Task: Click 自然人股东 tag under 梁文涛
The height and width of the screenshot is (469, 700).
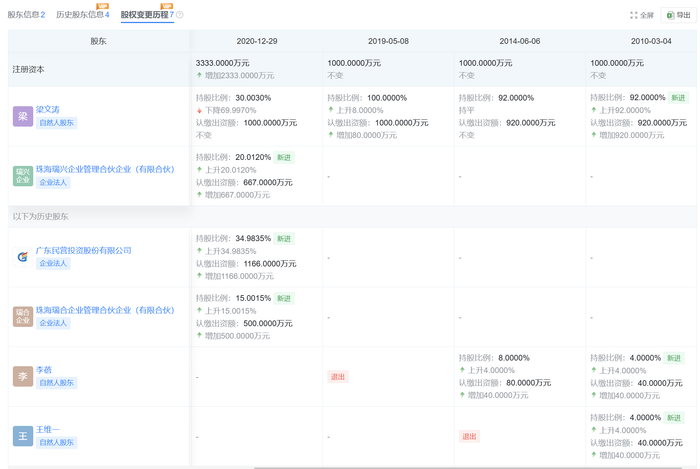Action: 56,123
